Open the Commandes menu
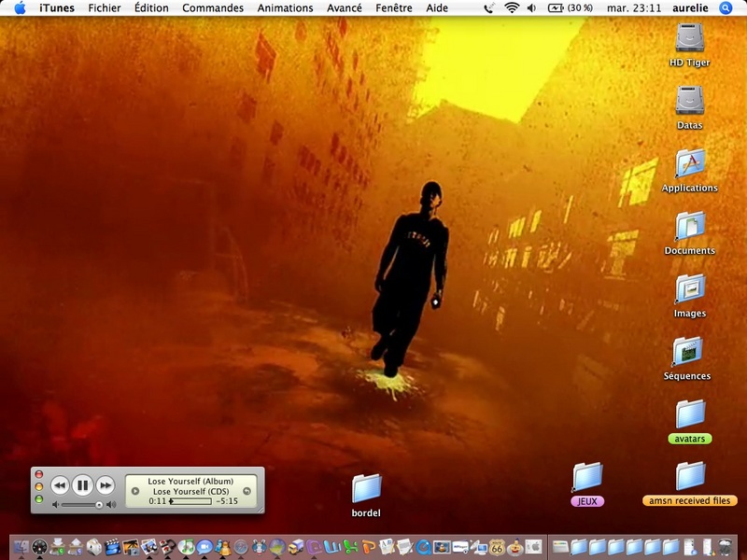The image size is (747, 560). (x=213, y=8)
